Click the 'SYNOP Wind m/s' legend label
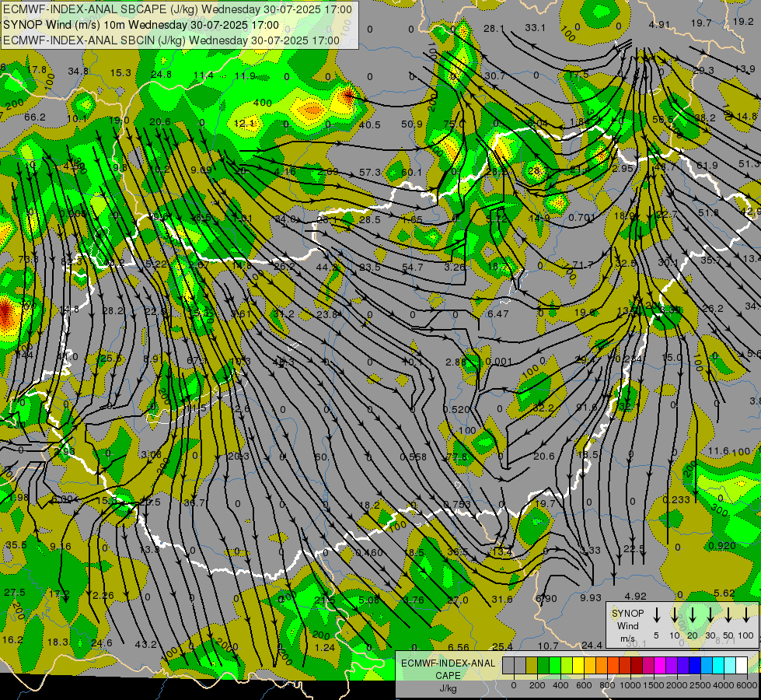This screenshot has height=700, width=761. tap(627, 625)
